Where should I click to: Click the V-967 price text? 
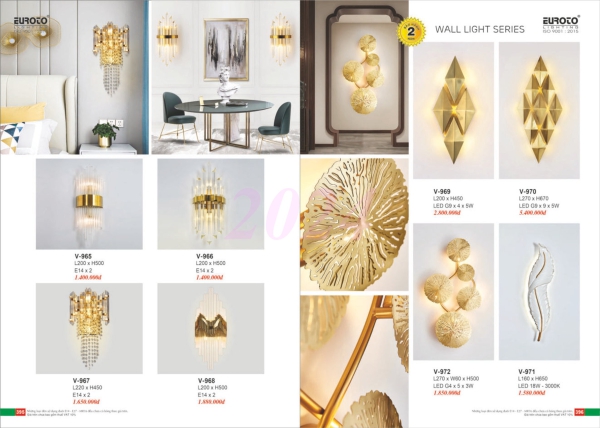coord(86,402)
